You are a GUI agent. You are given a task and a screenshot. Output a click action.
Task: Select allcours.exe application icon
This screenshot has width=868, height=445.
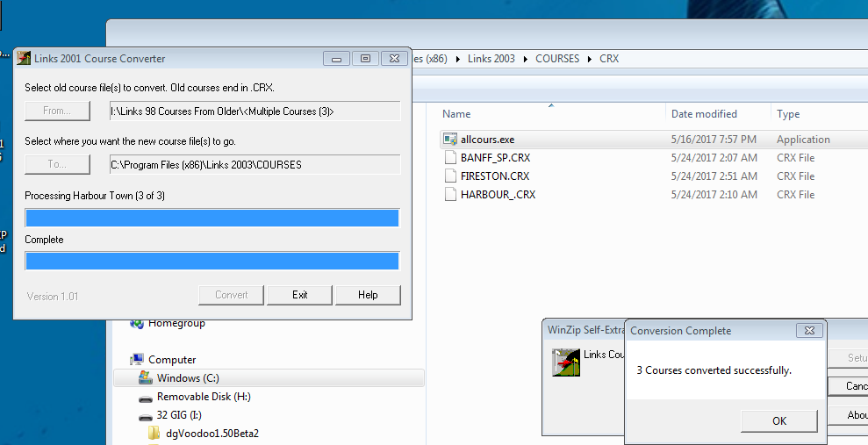pos(450,140)
